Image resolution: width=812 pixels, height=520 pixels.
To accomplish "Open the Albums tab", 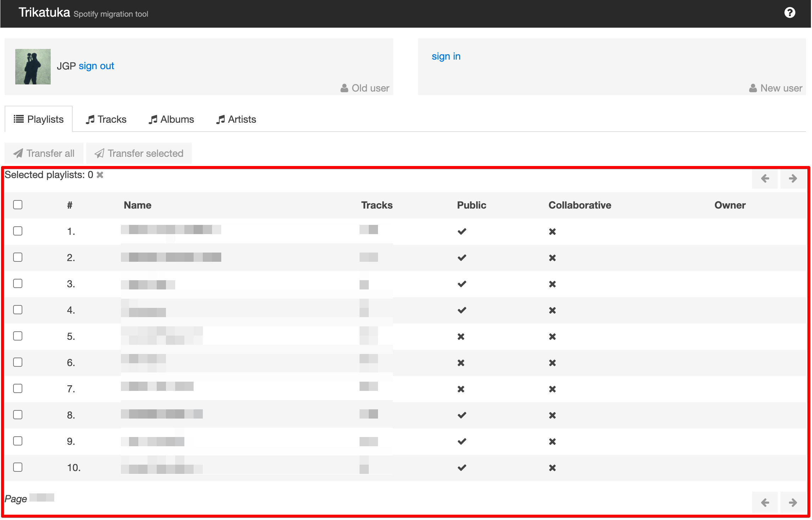I will [x=171, y=119].
